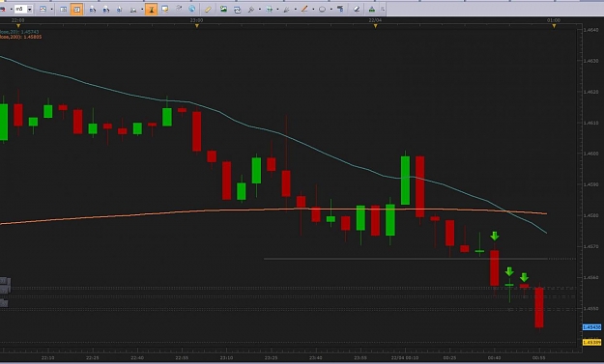Expand the indicator icon dropdown arrow
Image resolution: width=604 pixels, height=364 pixels.
pyautogui.click(x=277, y=10)
